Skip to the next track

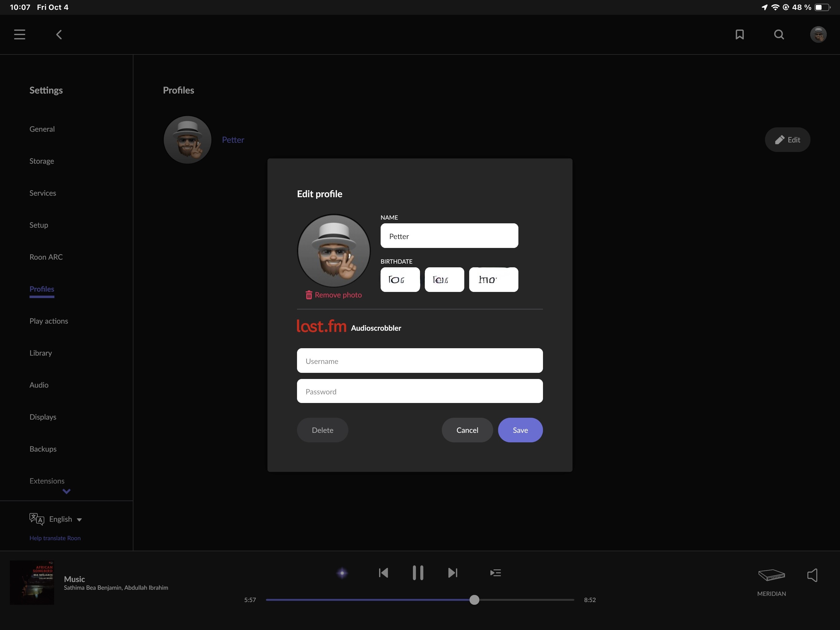click(x=452, y=572)
